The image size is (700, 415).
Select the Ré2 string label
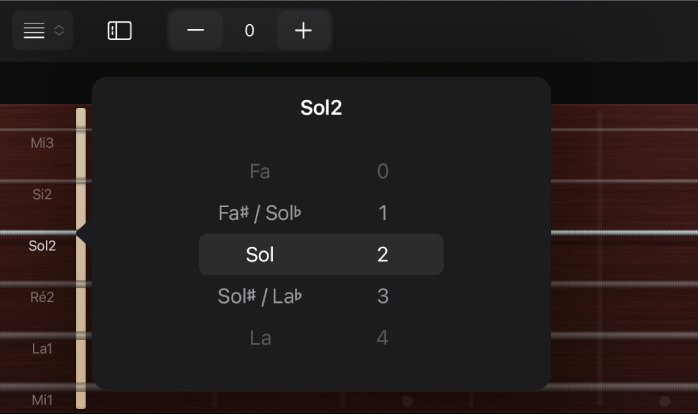tap(42, 297)
